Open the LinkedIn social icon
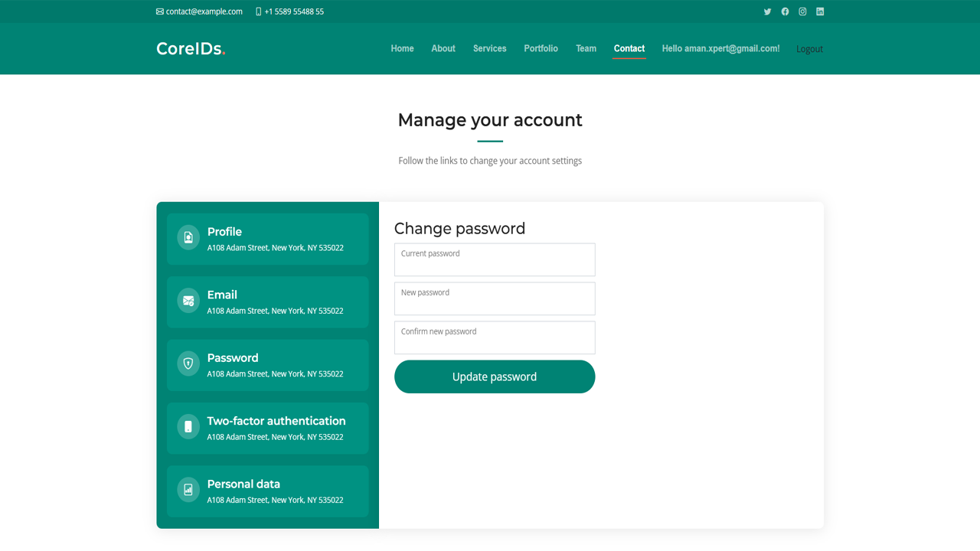The height and width of the screenshot is (551, 980). 820,11
